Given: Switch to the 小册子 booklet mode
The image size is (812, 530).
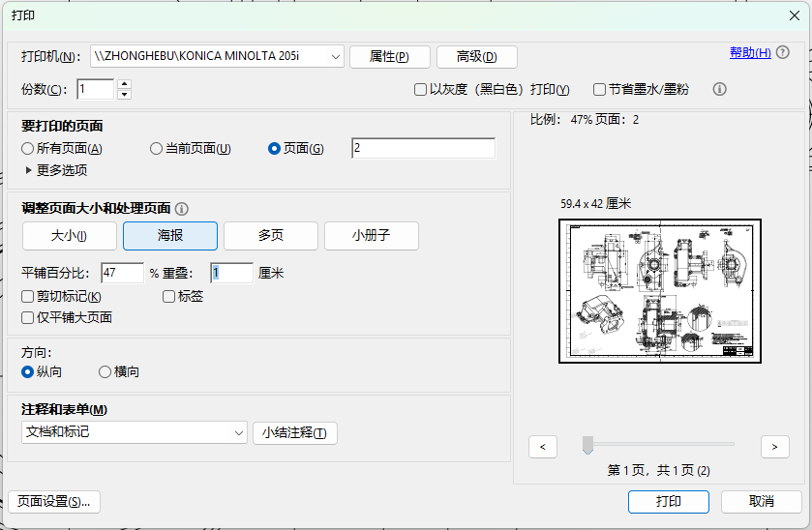Looking at the screenshot, I should (372, 236).
